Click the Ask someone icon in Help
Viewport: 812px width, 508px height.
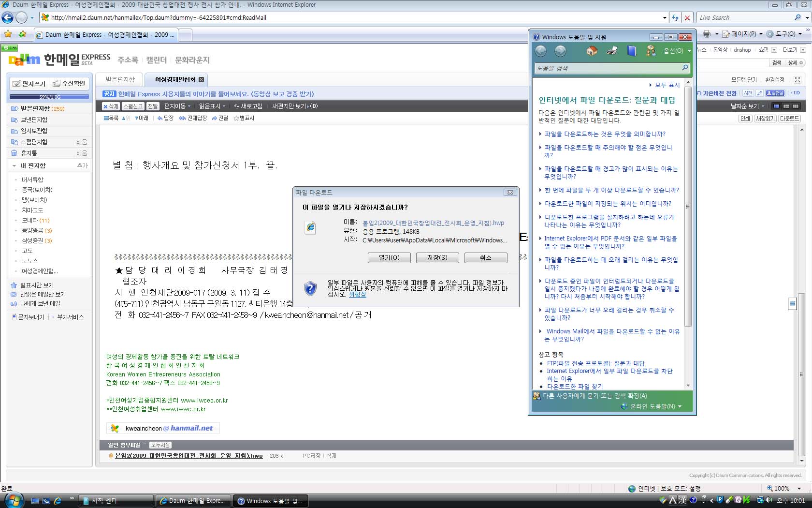(x=651, y=51)
